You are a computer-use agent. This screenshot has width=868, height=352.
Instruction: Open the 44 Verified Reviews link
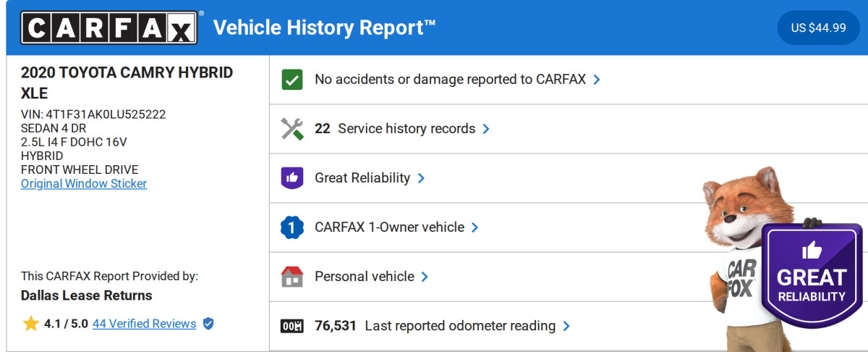pyautogui.click(x=144, y=324)
